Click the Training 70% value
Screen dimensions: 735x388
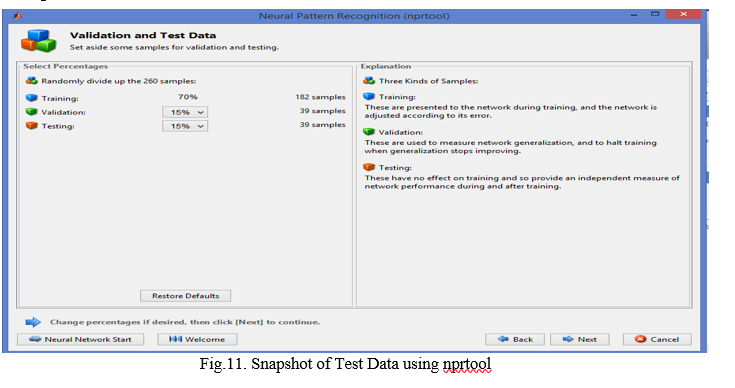pyautogui.click(x=188, y=97)
